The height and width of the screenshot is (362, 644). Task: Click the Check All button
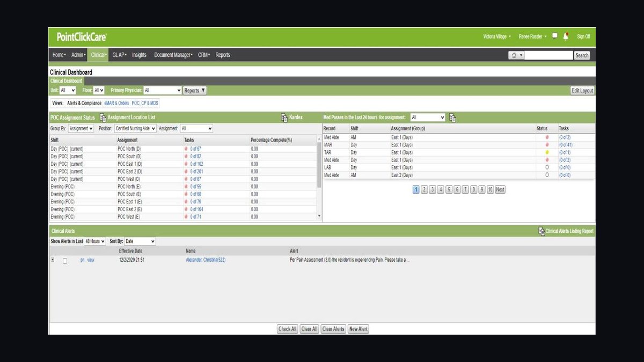[287, 329]
